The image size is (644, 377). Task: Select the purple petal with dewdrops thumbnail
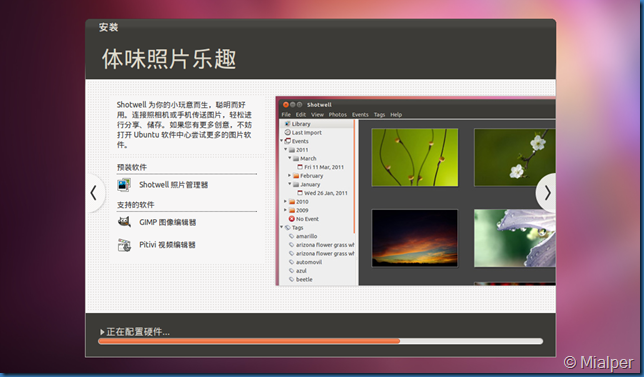pyautogui.click(x=515, y=238)
